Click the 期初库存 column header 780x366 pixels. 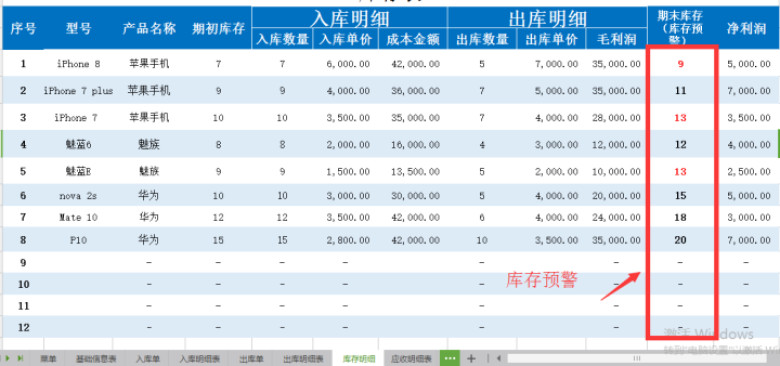(218, 28)
